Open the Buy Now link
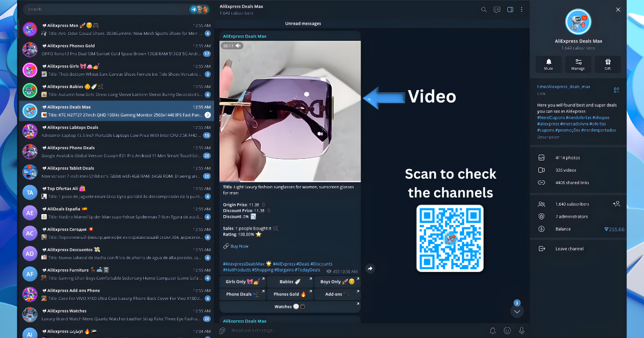 point(239,246)
